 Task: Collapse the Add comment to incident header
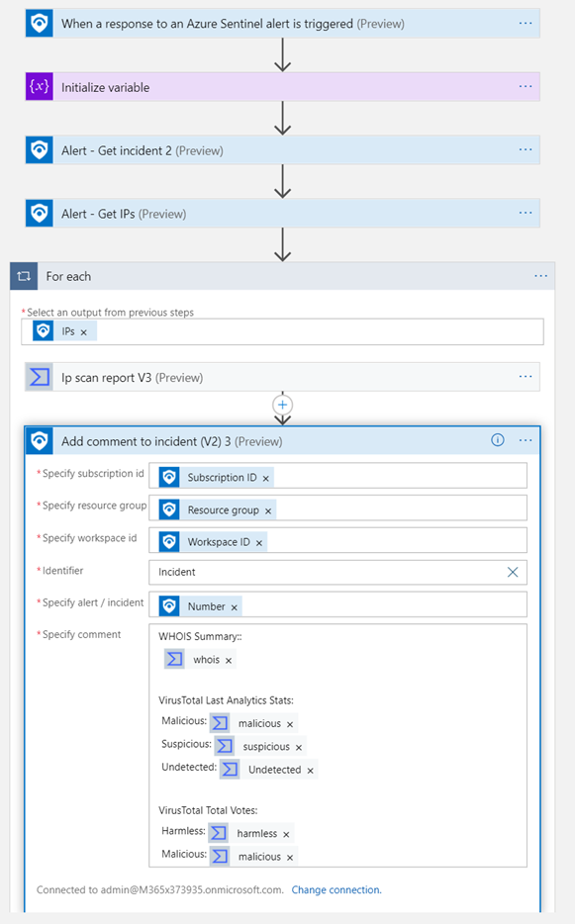tap(282, 441)
